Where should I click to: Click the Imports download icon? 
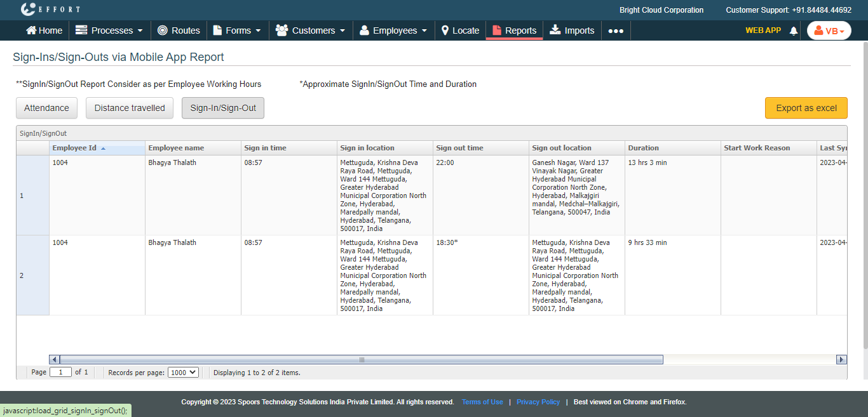(555, 30)
